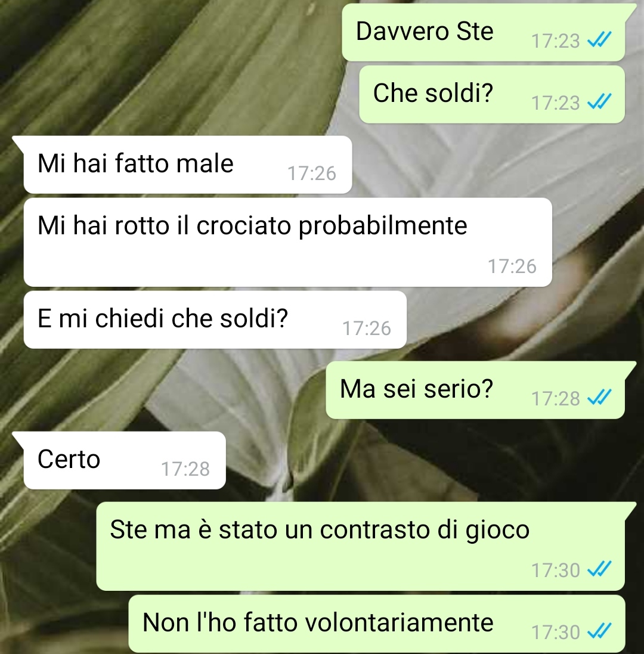Select the sent 'Che soldi?' message
The width and height of the screenshot is (644, 654).
tap(492, 94)
